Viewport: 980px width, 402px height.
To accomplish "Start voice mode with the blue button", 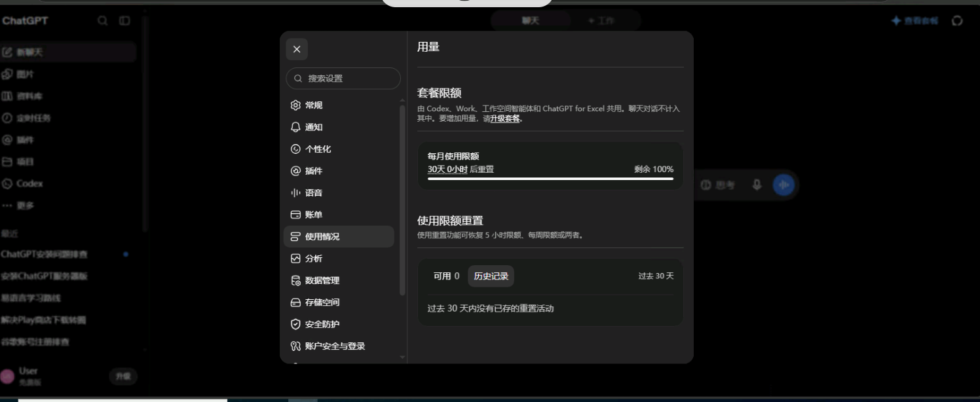I will point(783,185).
